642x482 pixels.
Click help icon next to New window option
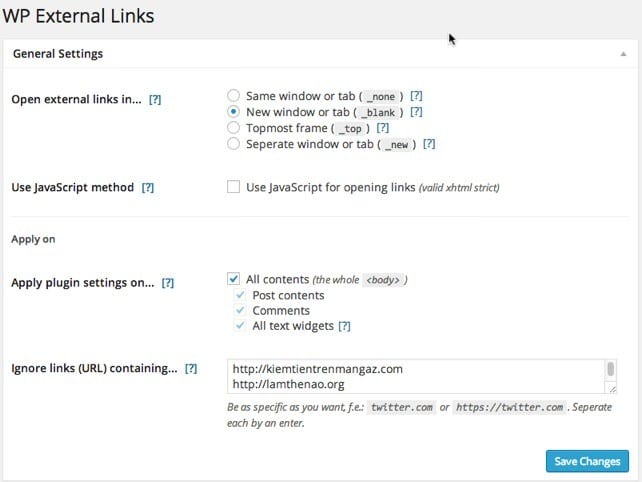[416, 112]
